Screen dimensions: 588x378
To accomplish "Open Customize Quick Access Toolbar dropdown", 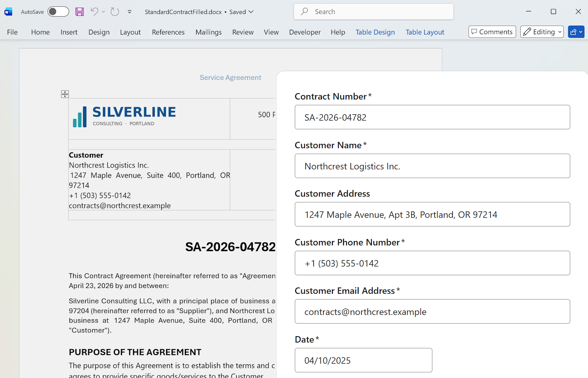I will (130, 12).
